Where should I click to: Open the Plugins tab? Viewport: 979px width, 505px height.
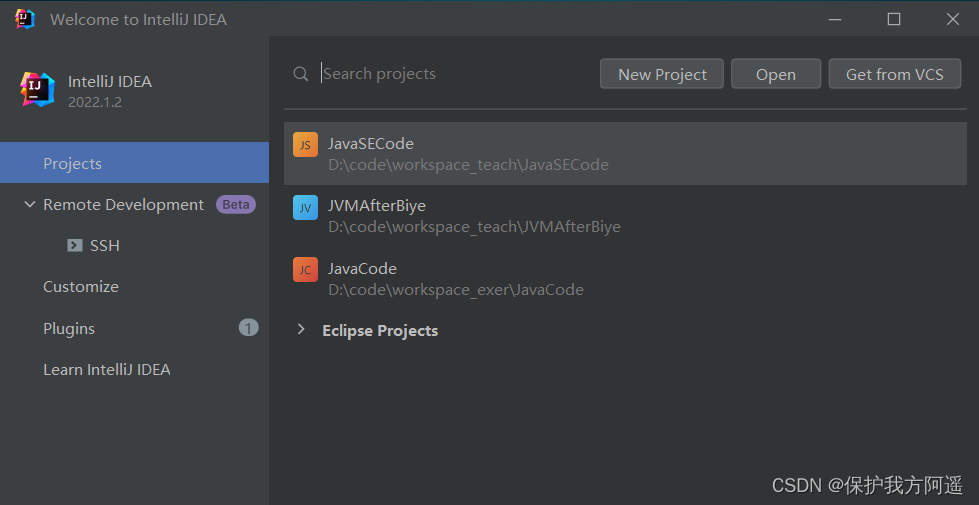134,328
